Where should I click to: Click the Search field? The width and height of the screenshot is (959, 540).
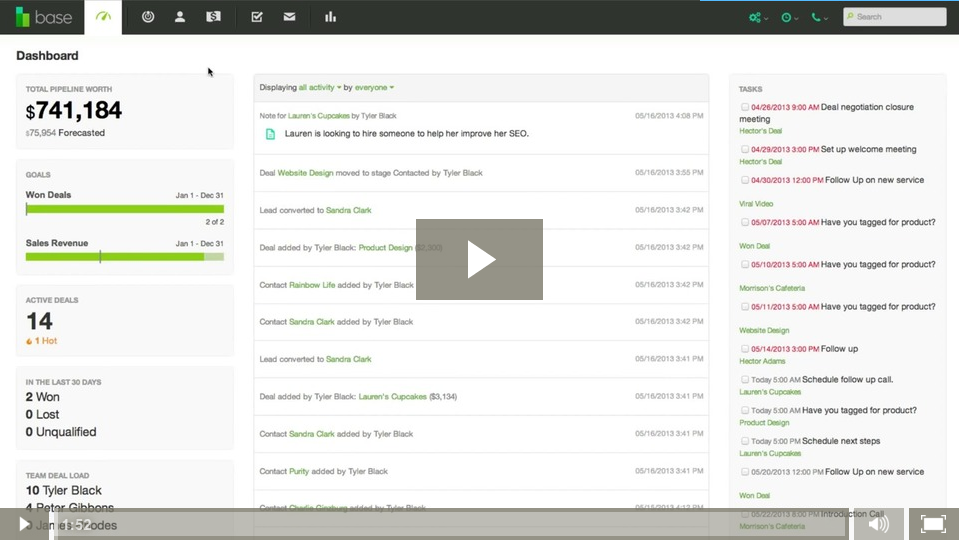(895, 17)
